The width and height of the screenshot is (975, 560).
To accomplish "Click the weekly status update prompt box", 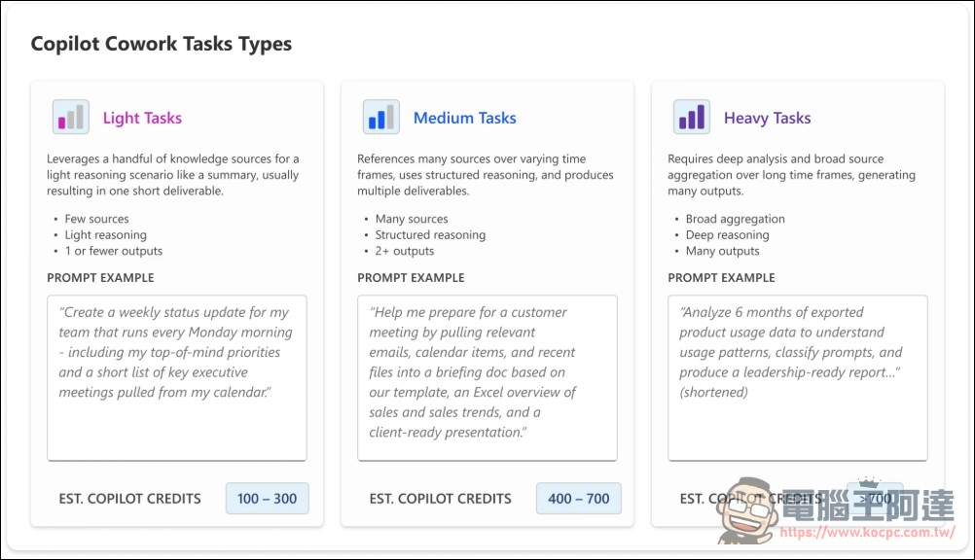I will coord(177,378).
